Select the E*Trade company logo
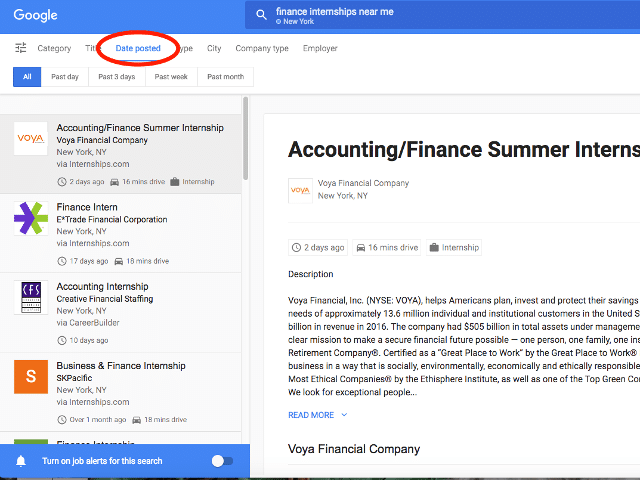 tap(31, 218)
